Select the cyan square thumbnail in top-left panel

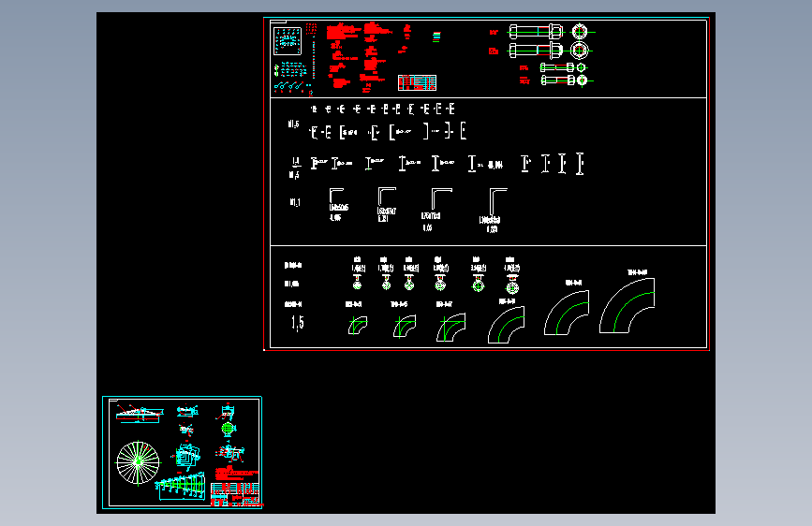pos(288,41)
